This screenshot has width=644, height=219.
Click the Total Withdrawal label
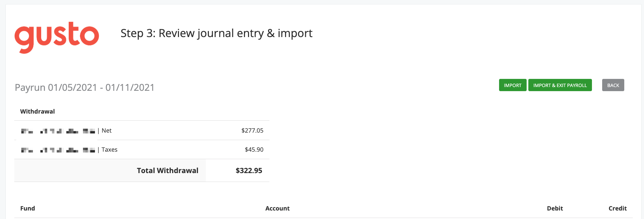(167, 171)
